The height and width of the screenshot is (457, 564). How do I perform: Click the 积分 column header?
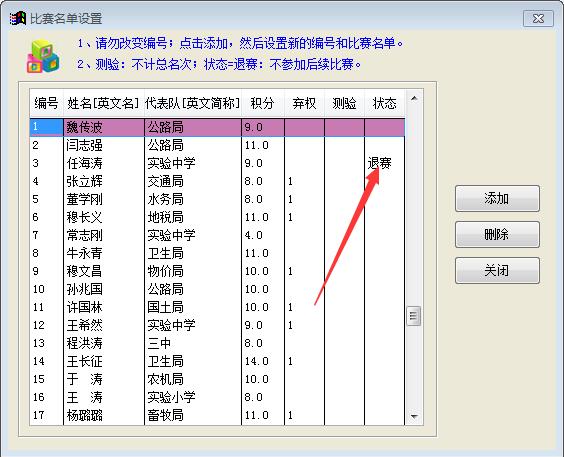click(263, 103)
